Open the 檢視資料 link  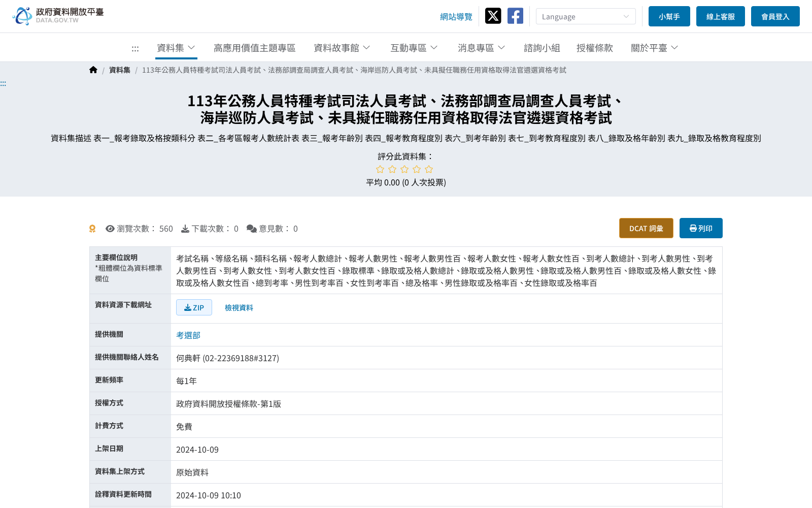239,308
